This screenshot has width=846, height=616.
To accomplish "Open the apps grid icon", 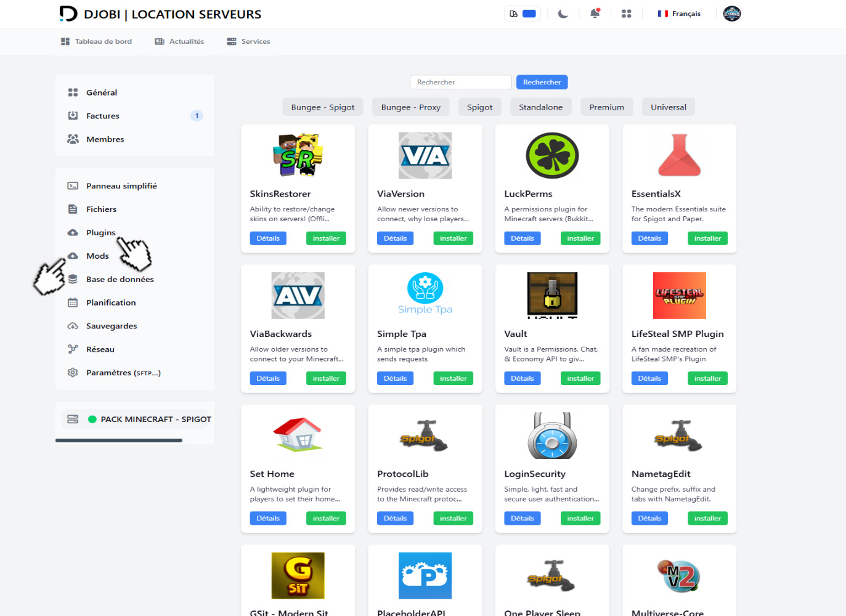I will click(627, 14).
